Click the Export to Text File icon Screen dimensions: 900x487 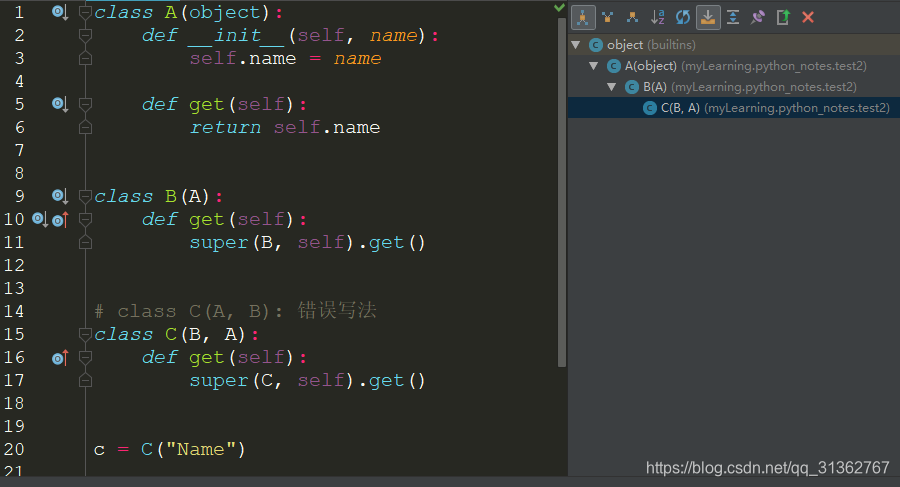783,17
